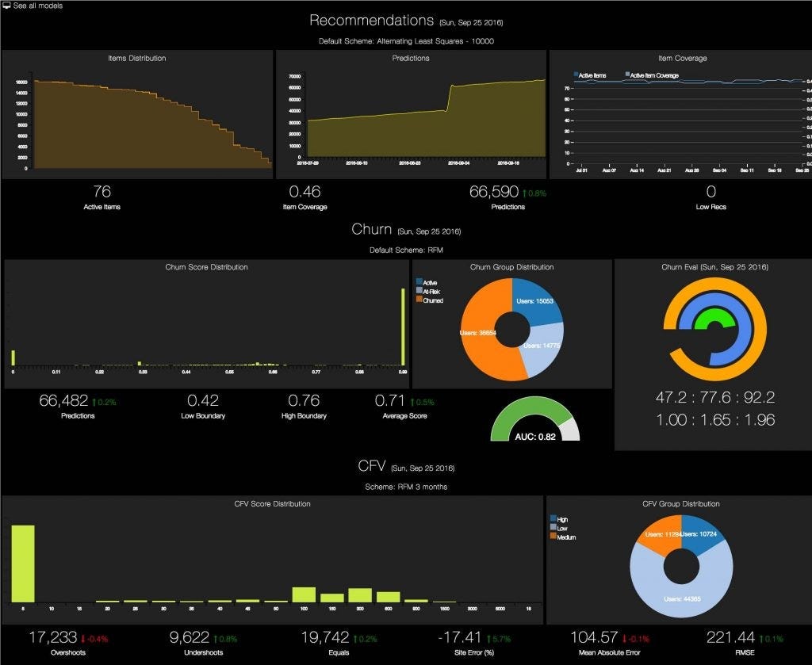Click the 221.44 RMSE value
The height and width of the screenshot is (665, 812).
coord(730,637)
